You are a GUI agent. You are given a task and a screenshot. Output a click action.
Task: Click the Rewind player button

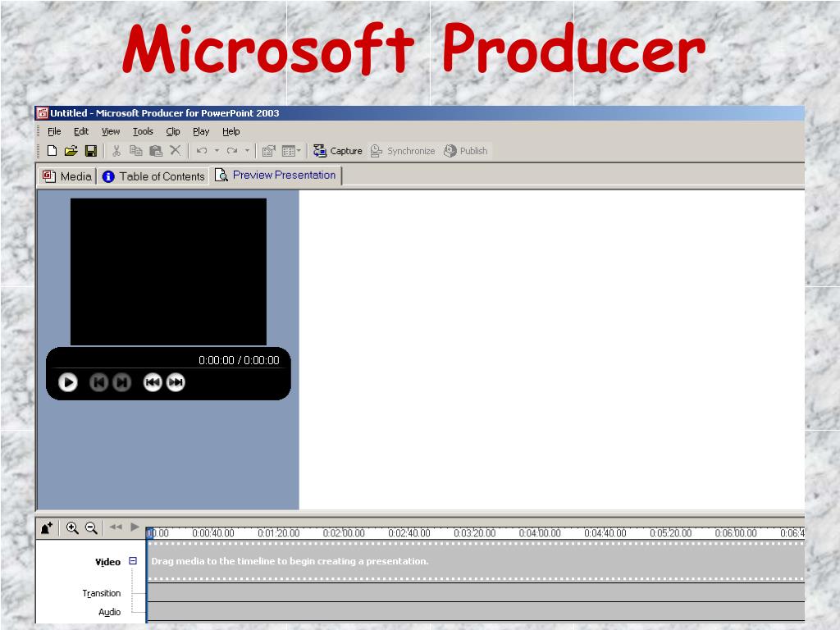pos(153,382)
